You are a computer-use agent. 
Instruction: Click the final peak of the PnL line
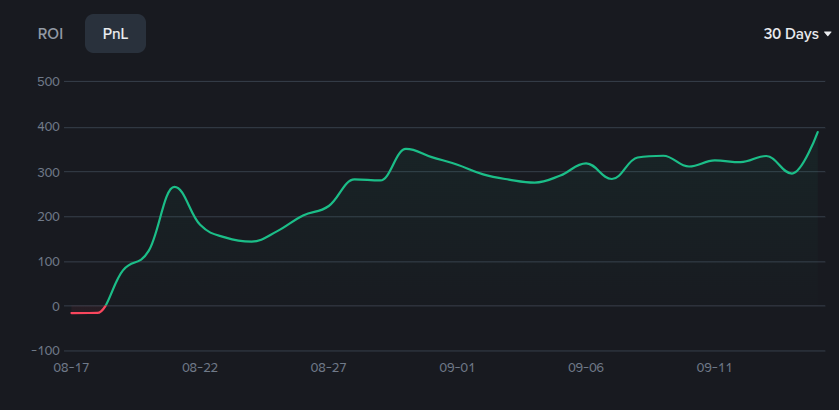click(818, 132)
